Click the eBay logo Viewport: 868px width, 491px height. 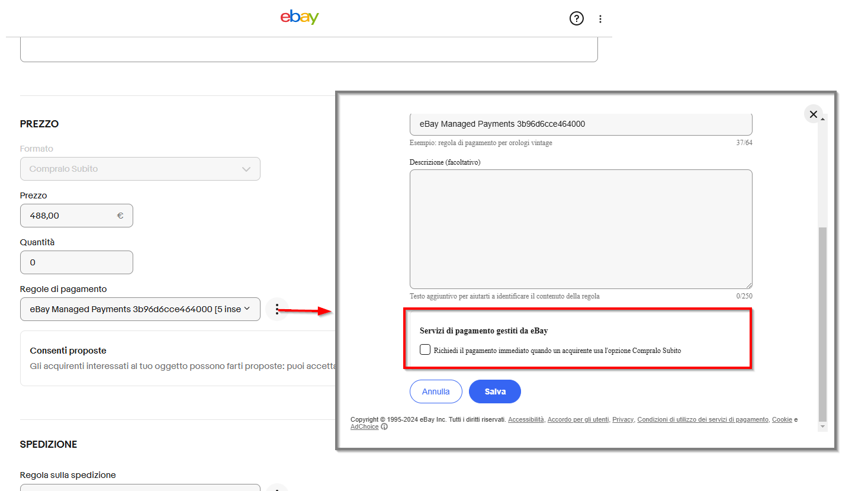pos(300,17)
